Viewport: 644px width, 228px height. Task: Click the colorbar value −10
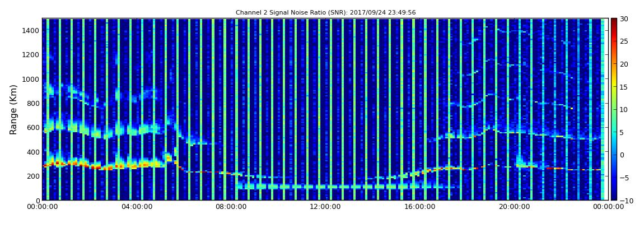click(x=625, y=200)
